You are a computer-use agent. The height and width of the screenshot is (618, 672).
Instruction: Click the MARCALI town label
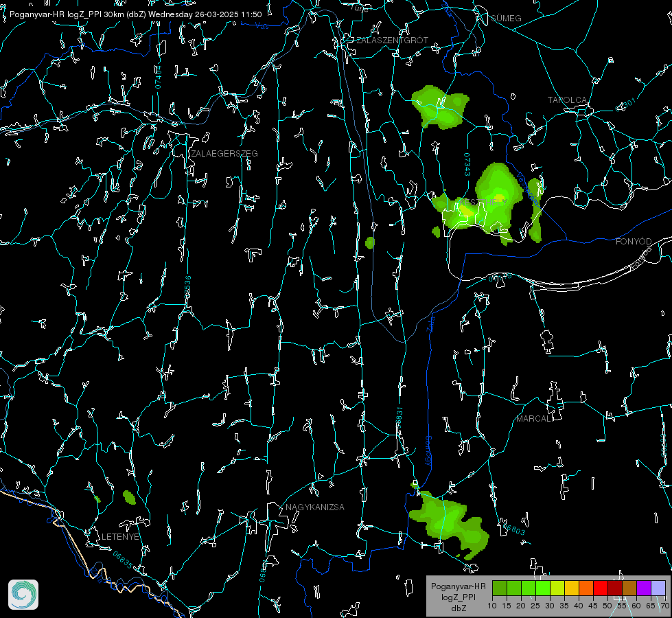[x=535, y=419]
